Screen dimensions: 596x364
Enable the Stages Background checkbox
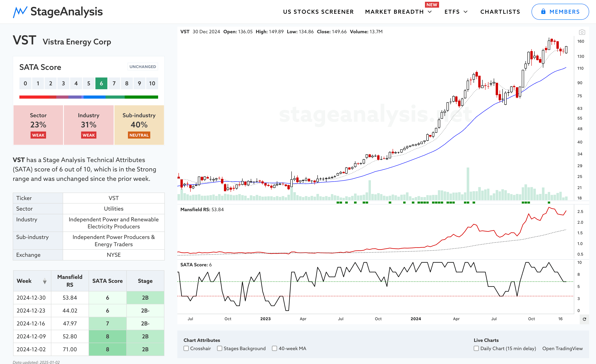click(219, 348)
